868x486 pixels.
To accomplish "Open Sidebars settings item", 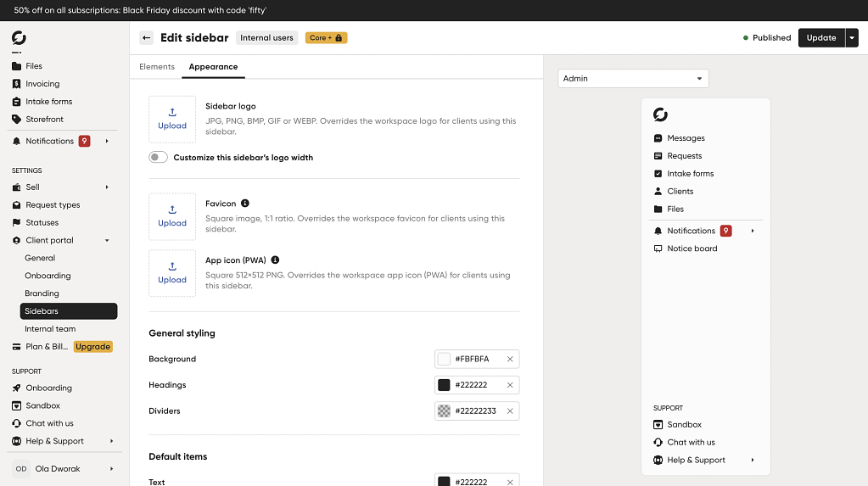I will coord(69,311).
